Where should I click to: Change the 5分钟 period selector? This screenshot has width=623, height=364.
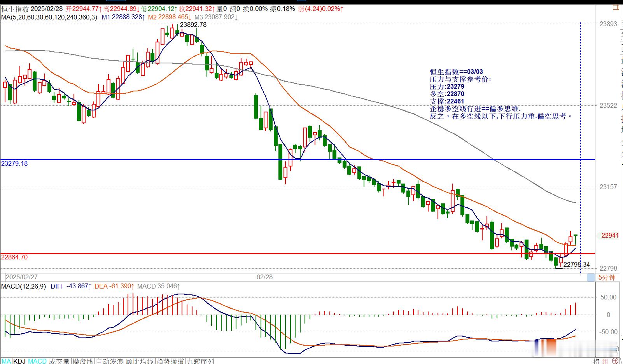(607, 277)
